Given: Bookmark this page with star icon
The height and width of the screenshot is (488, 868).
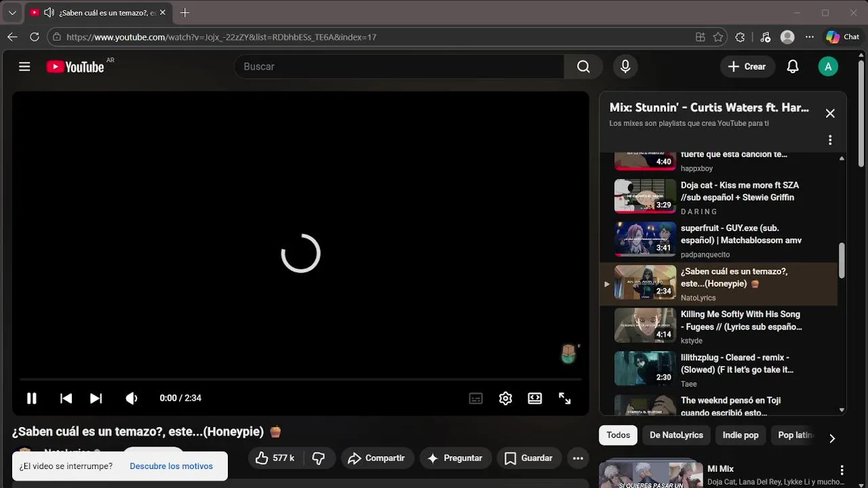Looking at the screenshot, I should click(718, 37).
